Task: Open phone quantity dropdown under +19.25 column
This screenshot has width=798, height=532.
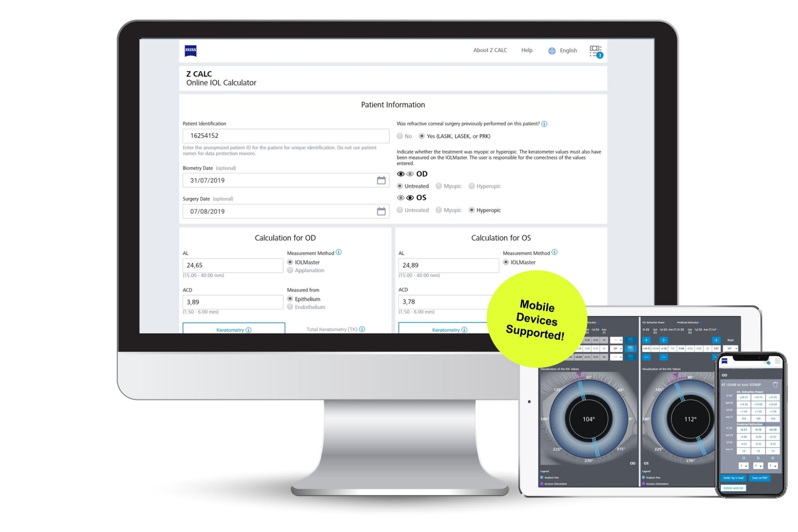Action: (x=773, y=466)
